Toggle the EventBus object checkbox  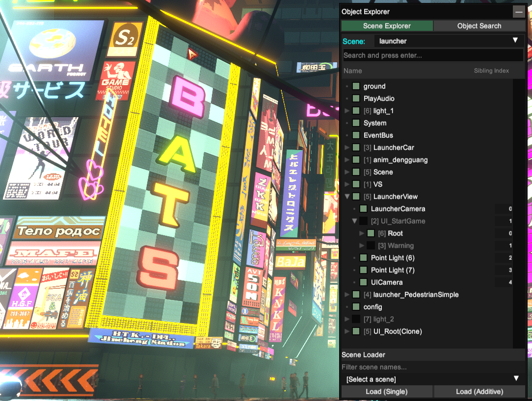(356, 135)
